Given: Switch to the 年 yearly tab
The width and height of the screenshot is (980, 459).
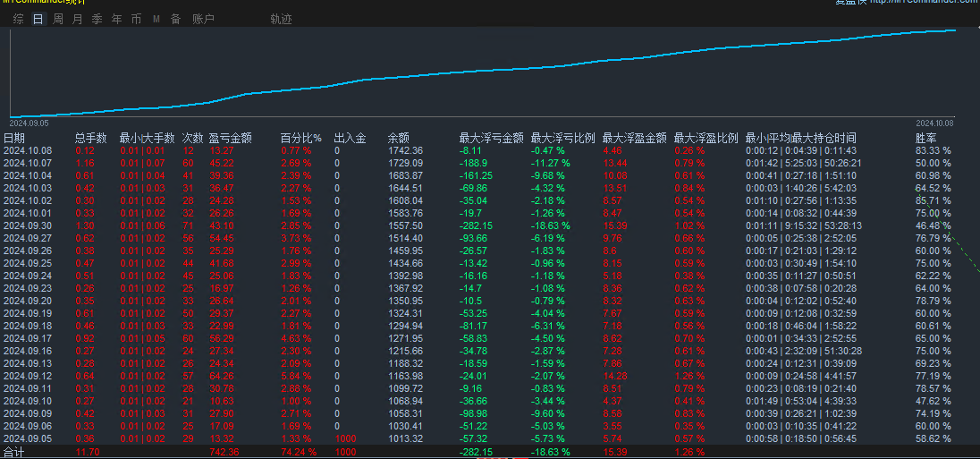Looking at the screenshot, I should pyautogui.click(x=117, y=20).
